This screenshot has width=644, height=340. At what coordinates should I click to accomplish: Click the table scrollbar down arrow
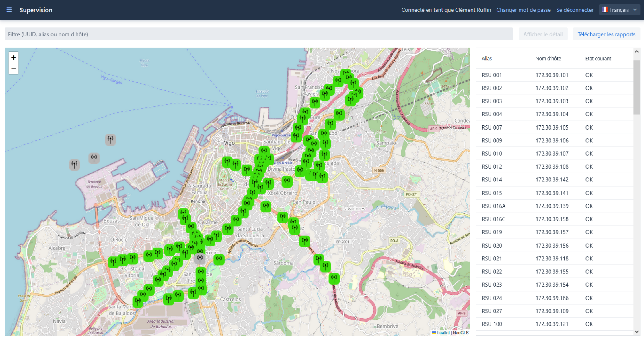[x=637, y=332]
